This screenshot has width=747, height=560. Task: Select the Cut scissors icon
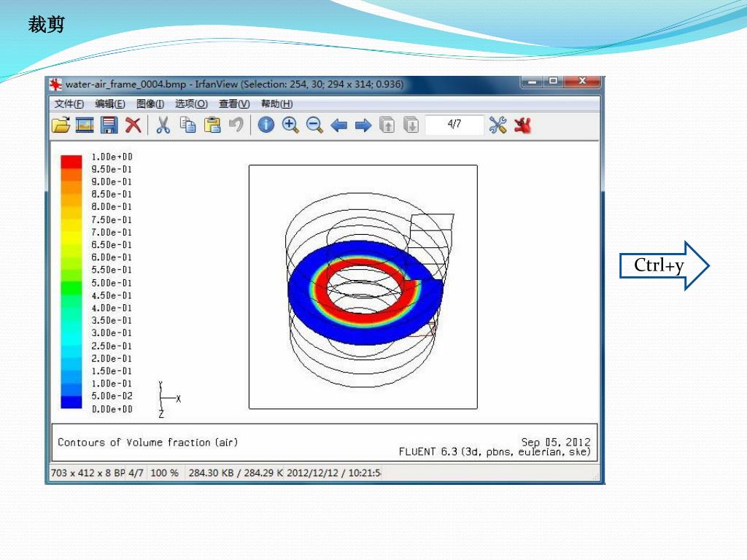[x=163, y=125]
